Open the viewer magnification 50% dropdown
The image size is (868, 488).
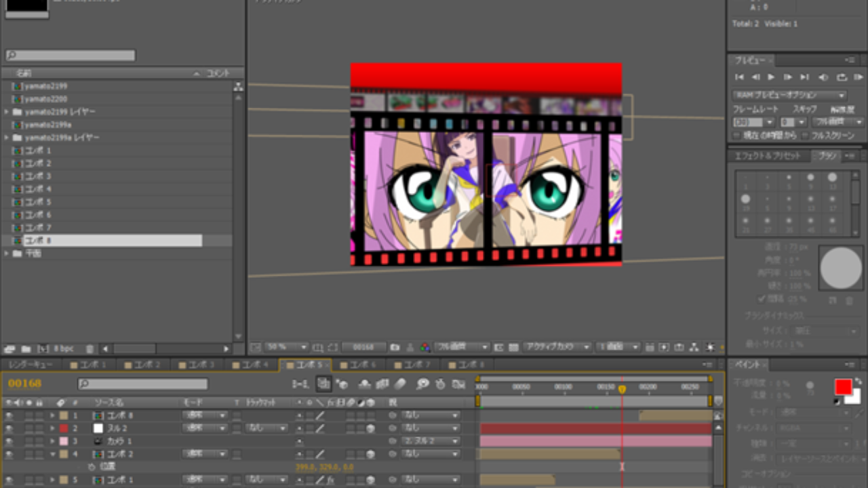click(x=285, y=347)
